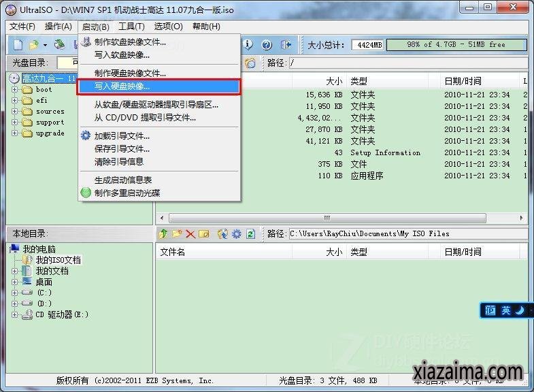The image size is (534, 392).
Task: Click the horizontal scrollbar thumb in file list
Action: tap(327, 218)
